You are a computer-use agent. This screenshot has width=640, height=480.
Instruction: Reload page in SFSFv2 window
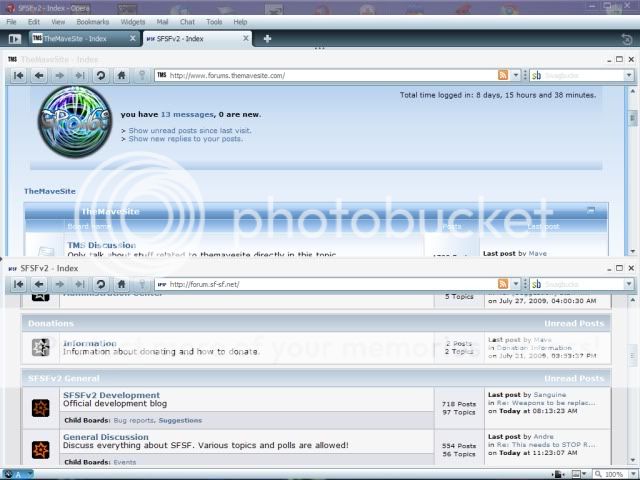[101, 284]
